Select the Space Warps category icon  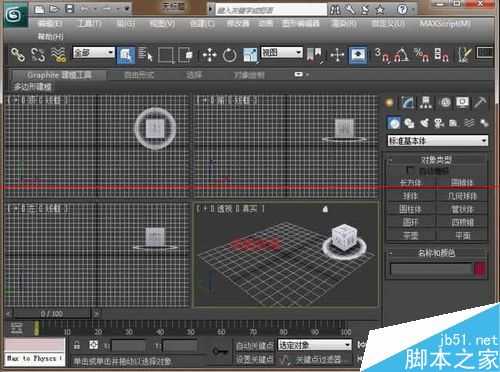pyautogui.click(x=469, y=123)
